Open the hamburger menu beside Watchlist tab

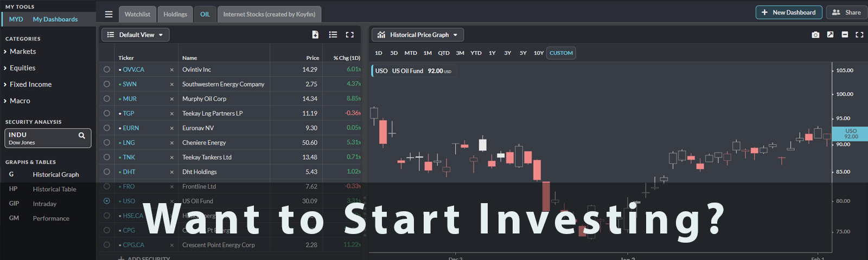(108, 14)
